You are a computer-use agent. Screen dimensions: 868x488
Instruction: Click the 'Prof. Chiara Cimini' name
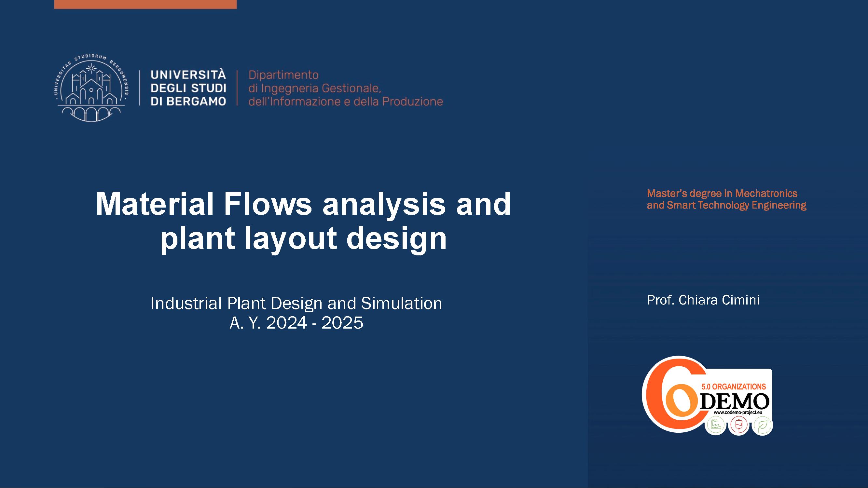click(703, 300)
